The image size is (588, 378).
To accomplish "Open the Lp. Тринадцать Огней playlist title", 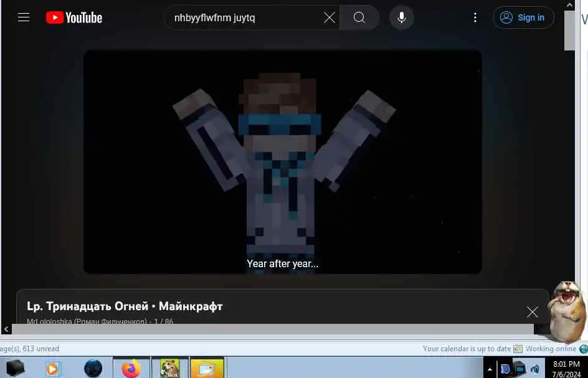I will pyautogui.click(x=125, y=306).
